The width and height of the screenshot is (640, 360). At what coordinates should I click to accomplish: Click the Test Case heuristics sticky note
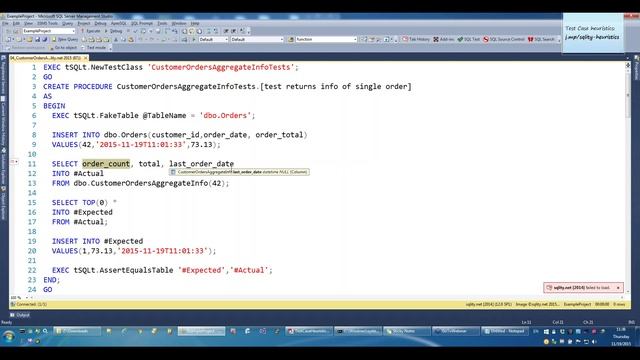(x=593, y=33)
